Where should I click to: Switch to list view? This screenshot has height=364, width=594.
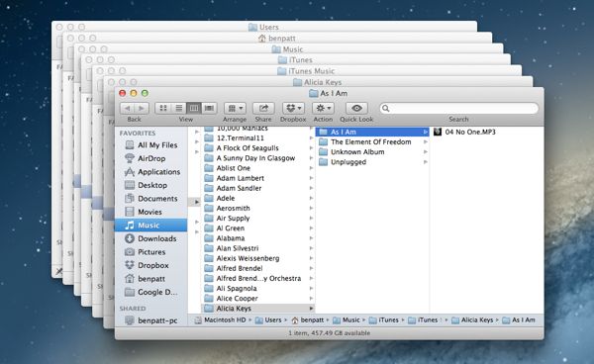[178, 108]
